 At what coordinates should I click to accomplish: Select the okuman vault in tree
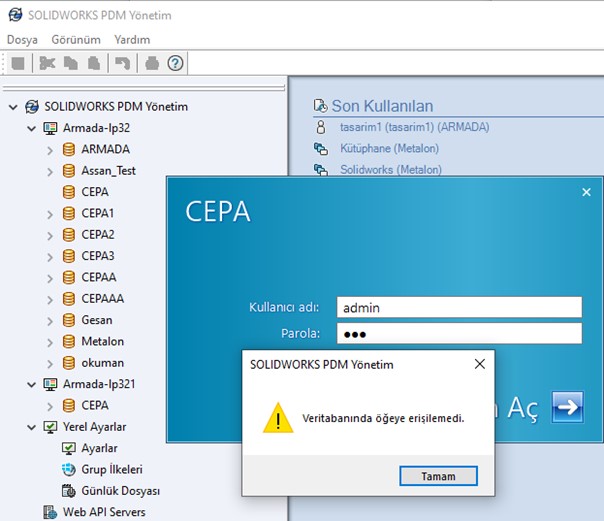click(102, 363)
